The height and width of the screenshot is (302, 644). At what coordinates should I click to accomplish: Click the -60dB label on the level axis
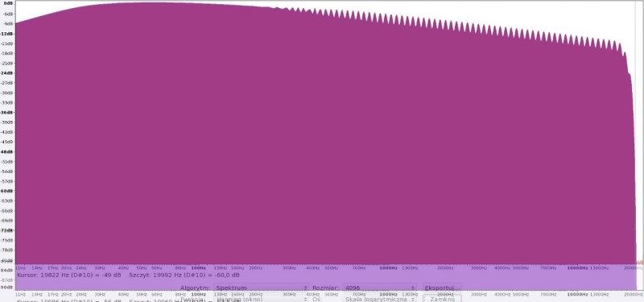point(7,191)
